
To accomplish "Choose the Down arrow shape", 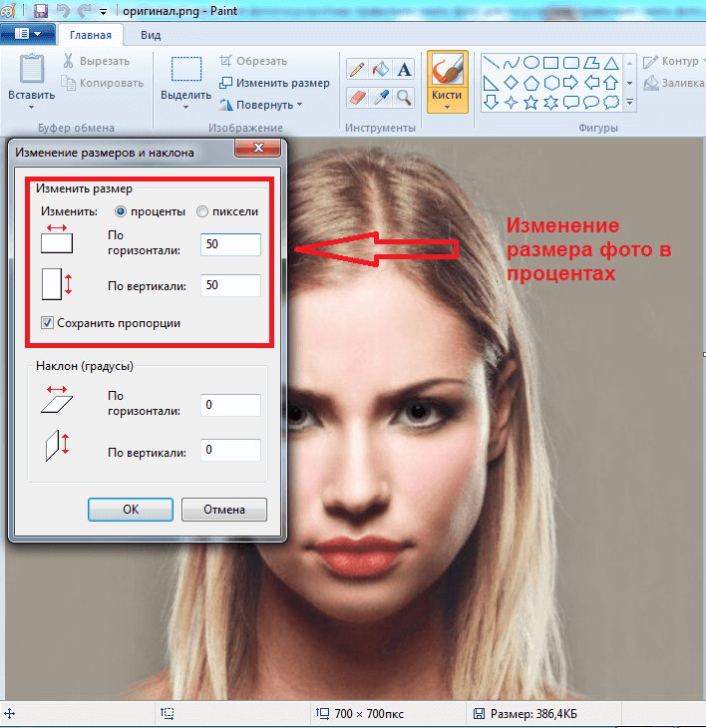I will 491,102.
